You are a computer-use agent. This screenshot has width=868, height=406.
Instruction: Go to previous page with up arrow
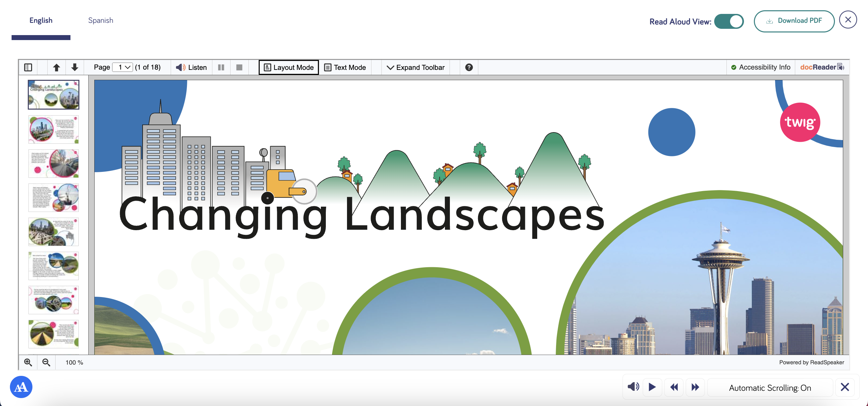click(57, 68)
